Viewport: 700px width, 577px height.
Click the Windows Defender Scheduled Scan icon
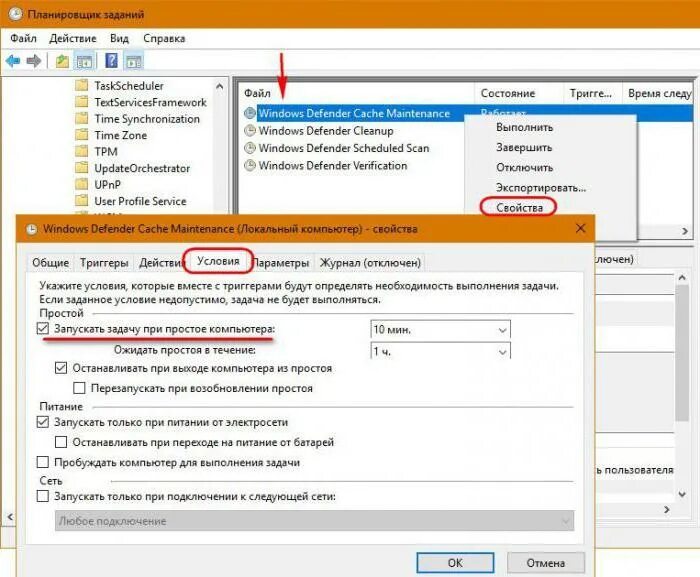pyautogui.click(x=250, y=148)
